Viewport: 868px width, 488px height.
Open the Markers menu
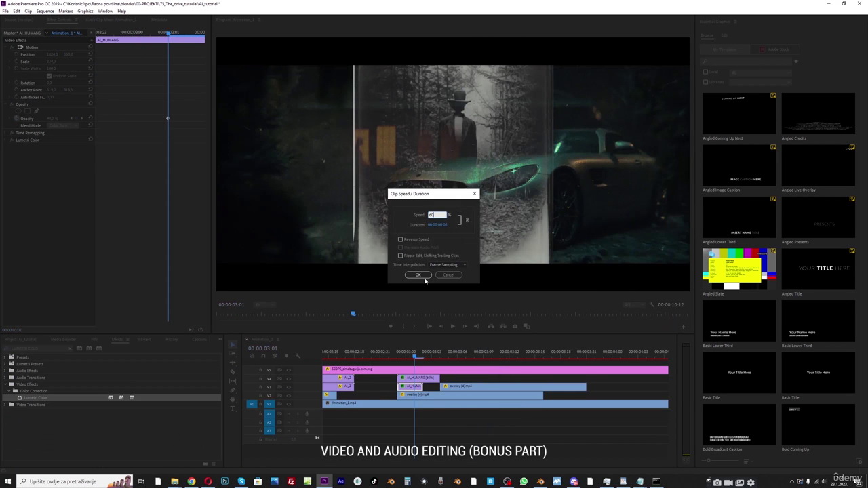click(x=66, y=11)
